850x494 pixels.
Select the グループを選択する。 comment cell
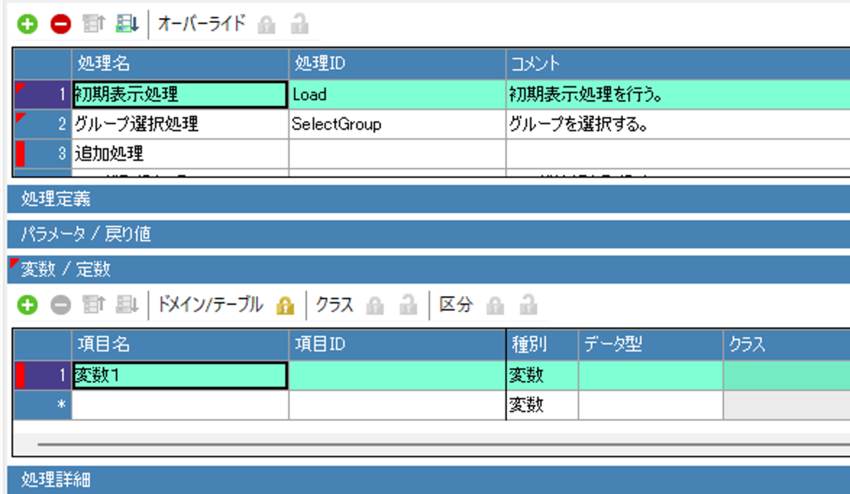click(x=678, y=124)
